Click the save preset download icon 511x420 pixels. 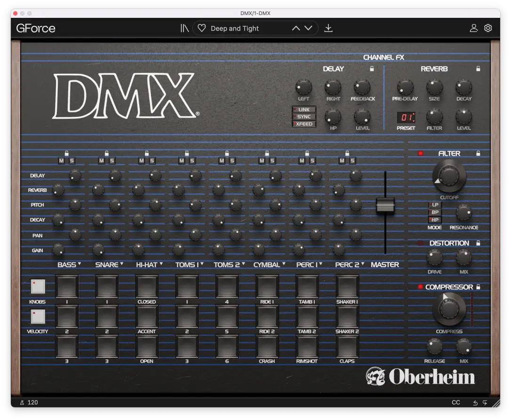(x=328, y=28)
